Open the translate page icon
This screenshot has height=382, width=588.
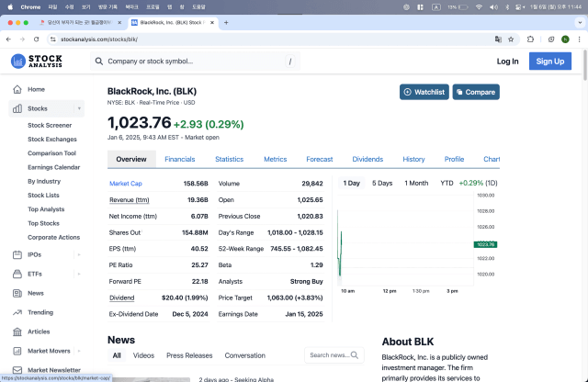[498, 39]
